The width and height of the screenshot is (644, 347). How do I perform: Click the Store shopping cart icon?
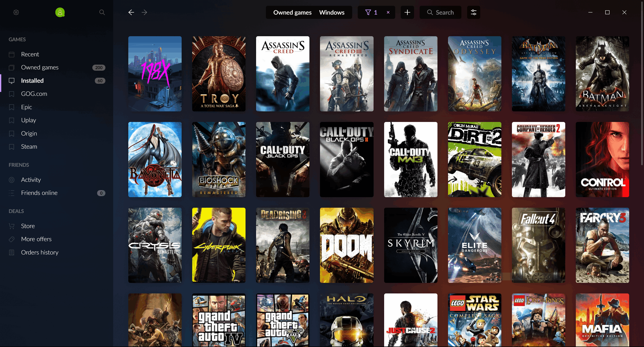[12, 226]
